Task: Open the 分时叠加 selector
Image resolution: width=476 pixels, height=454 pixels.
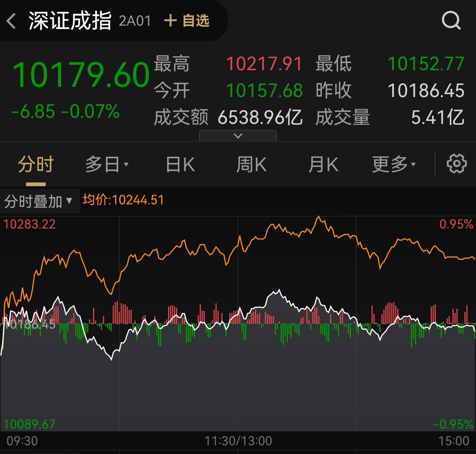Action: click(38, 201)
